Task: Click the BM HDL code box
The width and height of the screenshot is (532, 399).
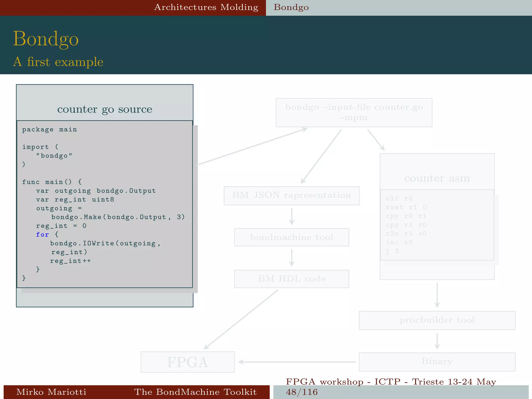Action: 291,279
